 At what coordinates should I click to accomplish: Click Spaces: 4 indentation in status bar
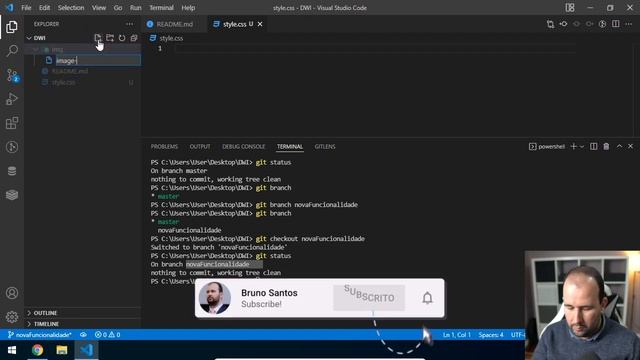tap(491, 335)
